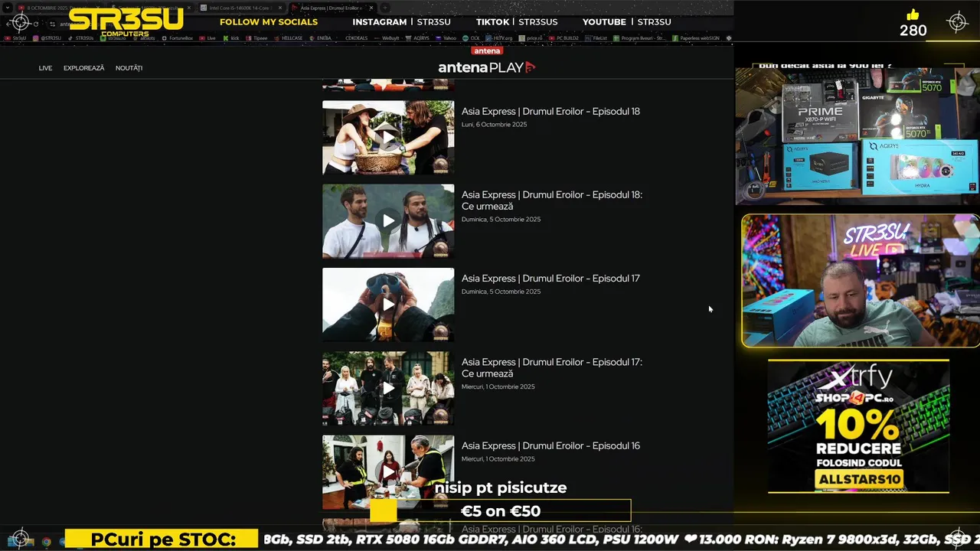Open the Tipeee bookmark
Viewport: 980px width, 551px height.
pos(256,37)
